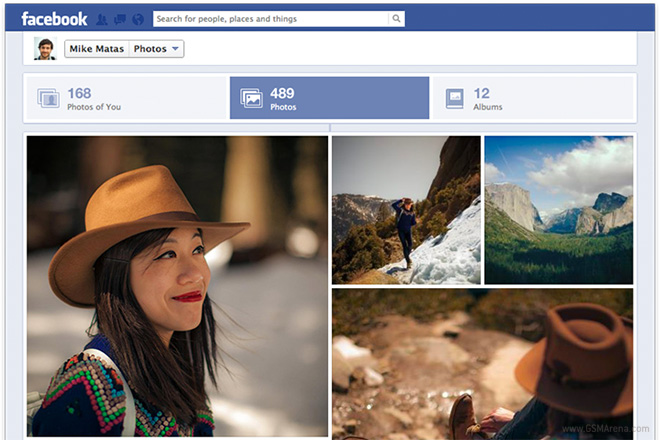Open the Yosemite valley landscape photo
This screenshot has width=660, height=440.
(x=558, y=210)
